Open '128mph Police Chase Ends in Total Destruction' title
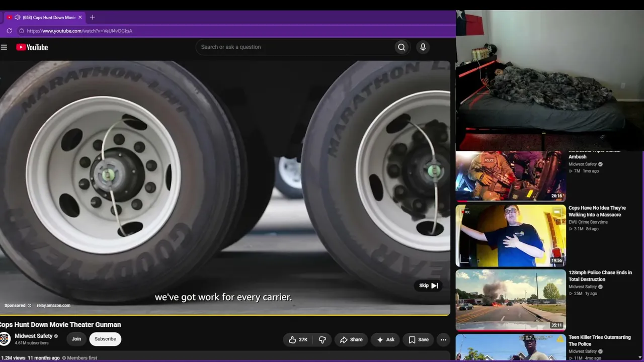Screen dimensions: 644x362 [600, 276]
